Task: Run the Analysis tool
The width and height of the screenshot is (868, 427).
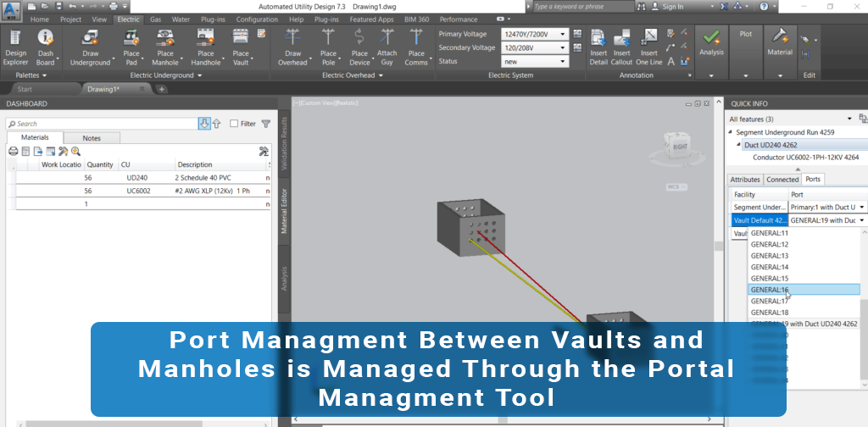Action: coord(711,42)
